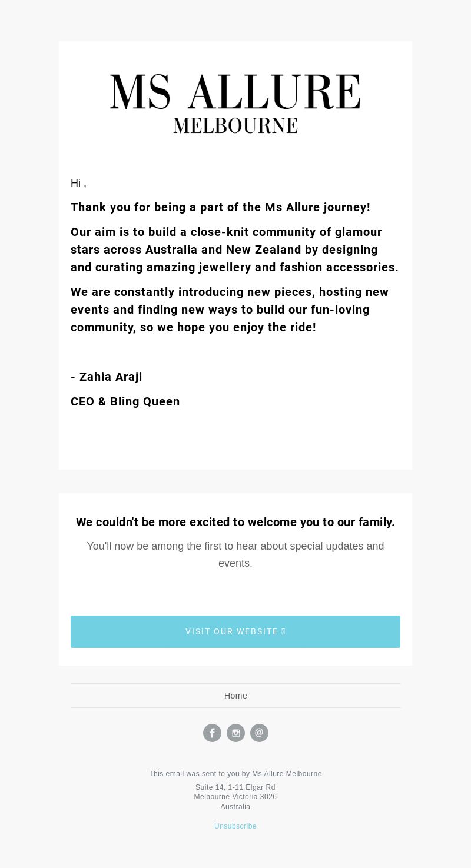Open the Instagram social icon
471x868 pixels.
click(235, 733)
